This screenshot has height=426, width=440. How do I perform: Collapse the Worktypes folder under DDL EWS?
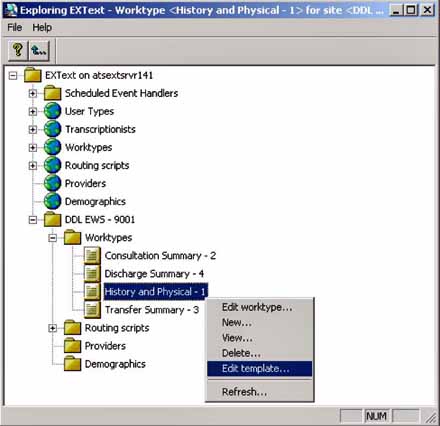[52, 238]
